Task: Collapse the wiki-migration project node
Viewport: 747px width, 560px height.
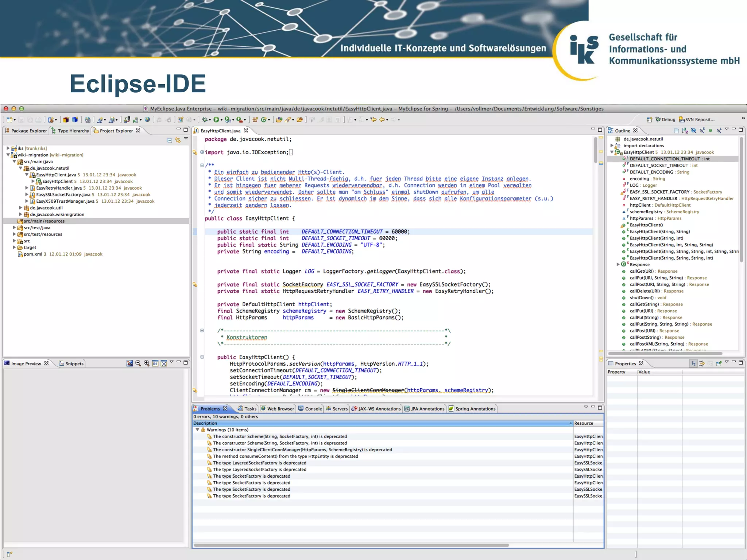Action: 8,155
